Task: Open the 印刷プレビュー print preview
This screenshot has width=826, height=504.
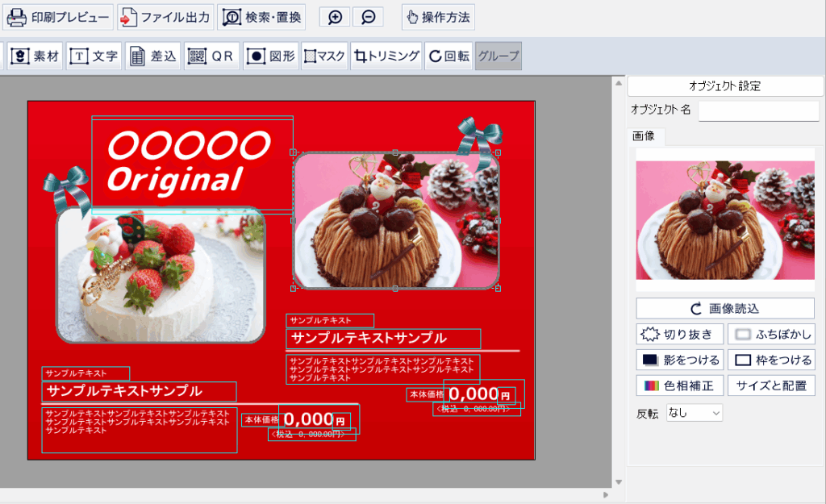Action: tap(57, 17)
